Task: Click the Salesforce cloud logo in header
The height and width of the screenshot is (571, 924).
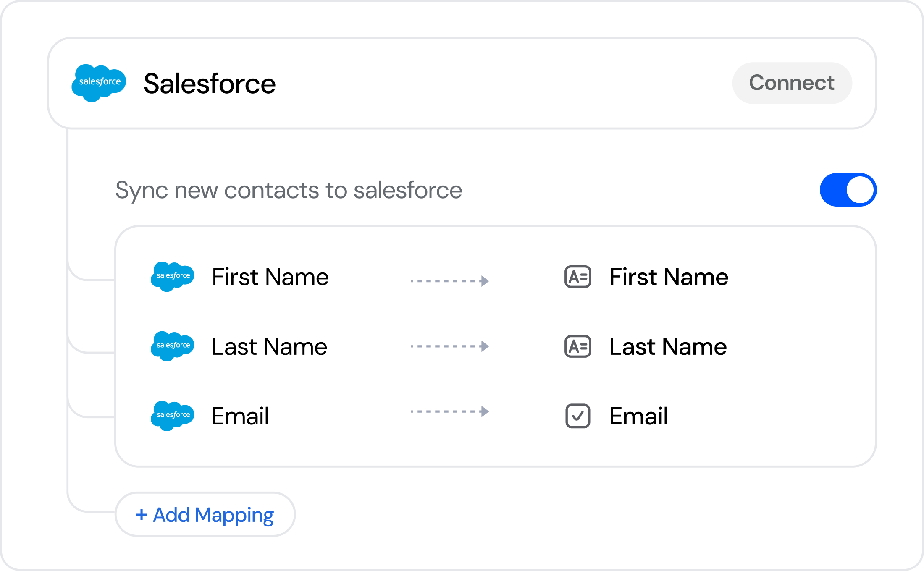Action: pos(99,83)
